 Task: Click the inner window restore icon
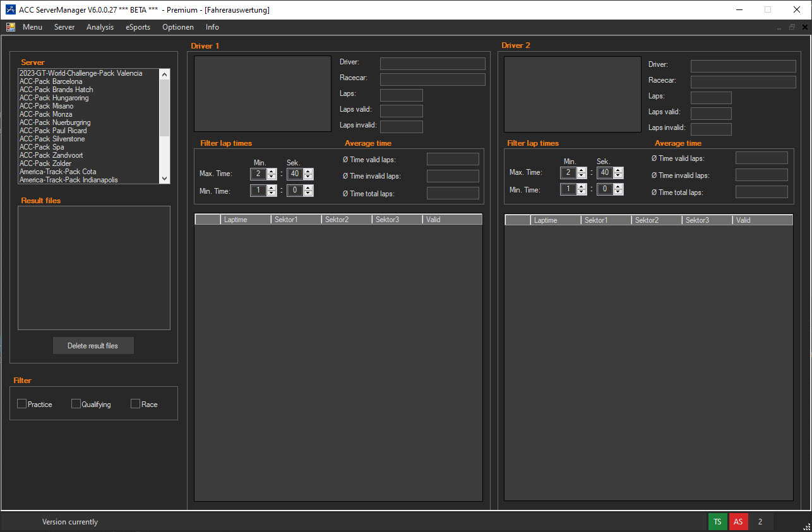(792, 27)
